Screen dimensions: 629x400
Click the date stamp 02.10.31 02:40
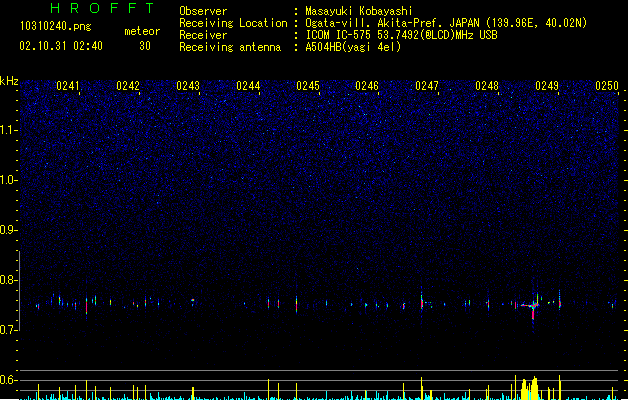click(x=61, y=46)
